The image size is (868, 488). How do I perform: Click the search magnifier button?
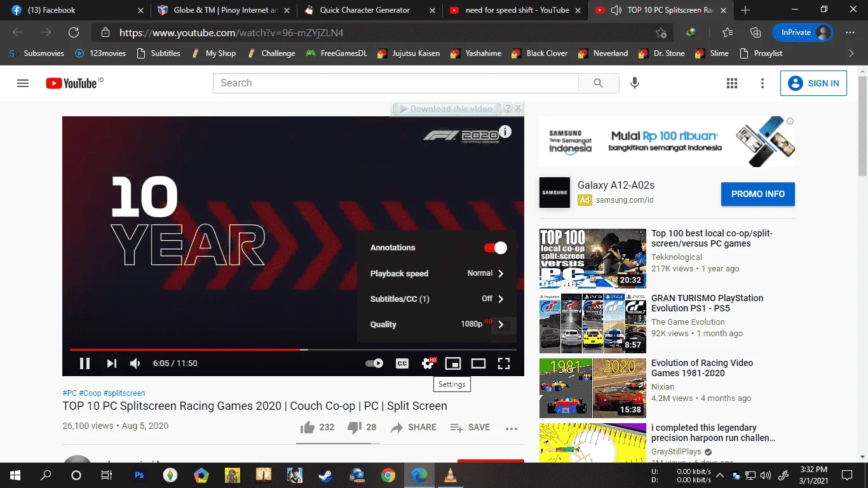pos(598,83)
